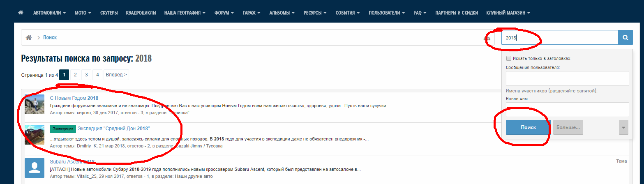This screenshot has height=184, width=644.
Task: Expand the Клубный магазин menu
Action: tap(508, 13)
